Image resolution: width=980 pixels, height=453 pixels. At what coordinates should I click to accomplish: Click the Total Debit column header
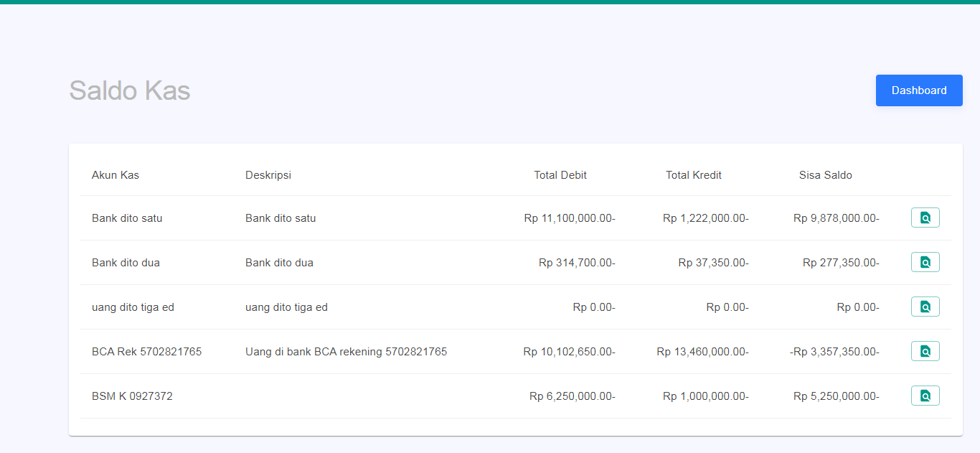click(x=560, y=174)
